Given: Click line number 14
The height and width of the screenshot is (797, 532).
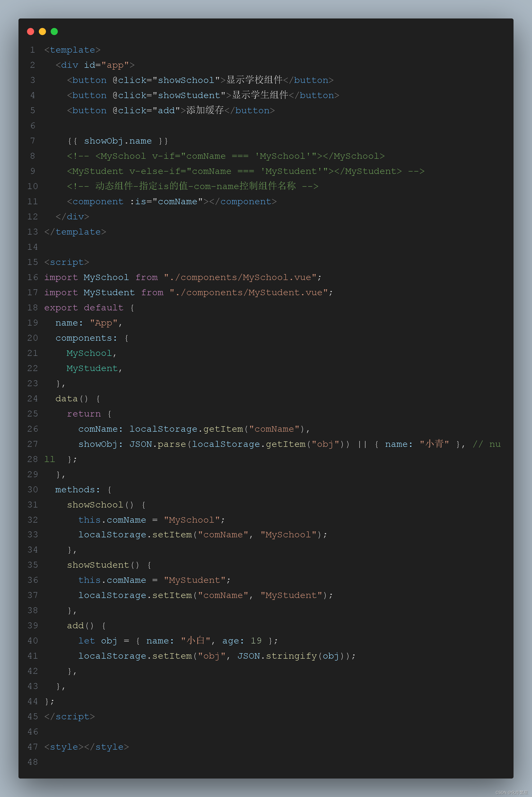Looking at the screenshot, I should (33, 247).
